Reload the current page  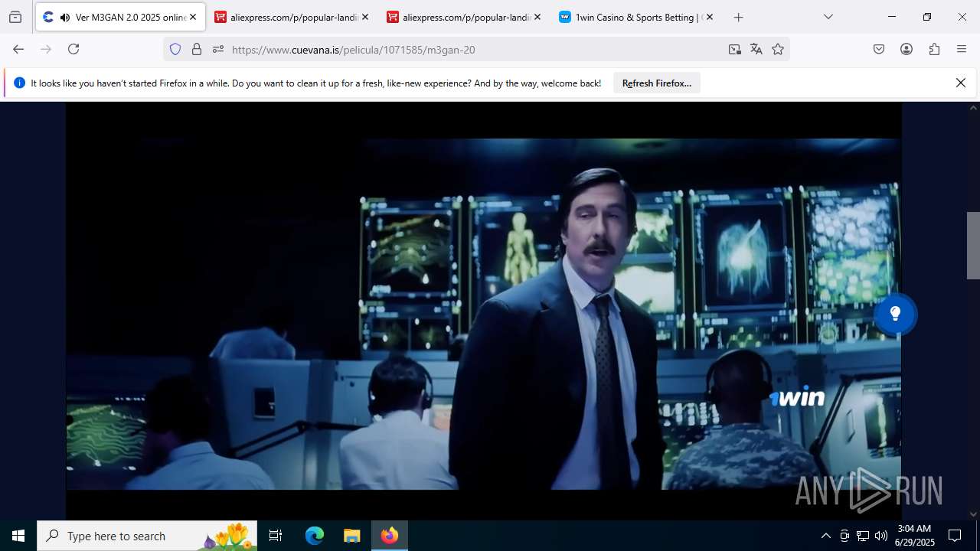pyautogui.click(x=73, y=49)
